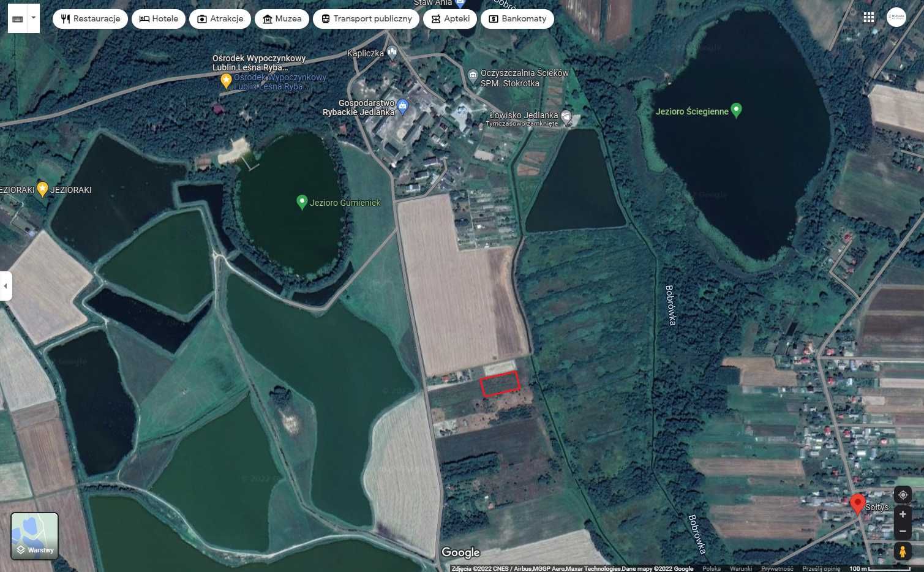Select the red Sołtys pin

coord(858,503)
